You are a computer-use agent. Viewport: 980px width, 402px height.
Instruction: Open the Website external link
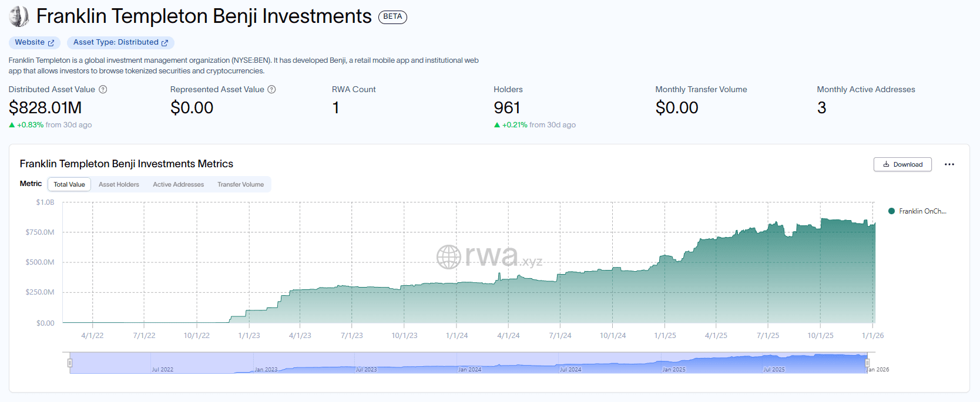point(35,42)
